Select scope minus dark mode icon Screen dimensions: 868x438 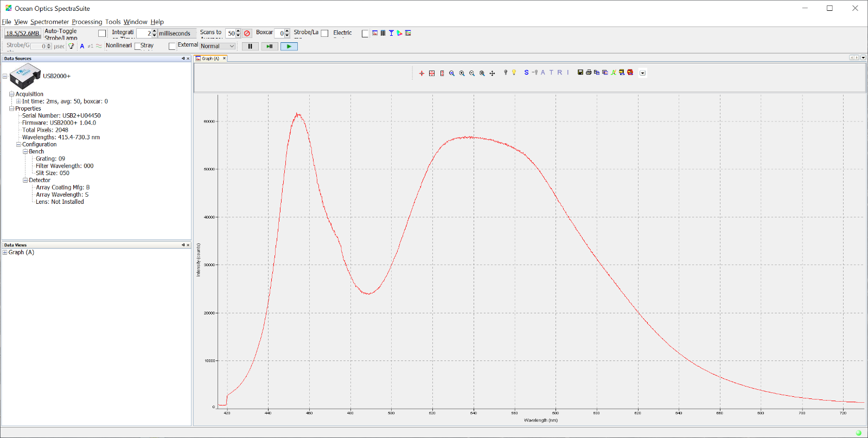click(535, 72)
